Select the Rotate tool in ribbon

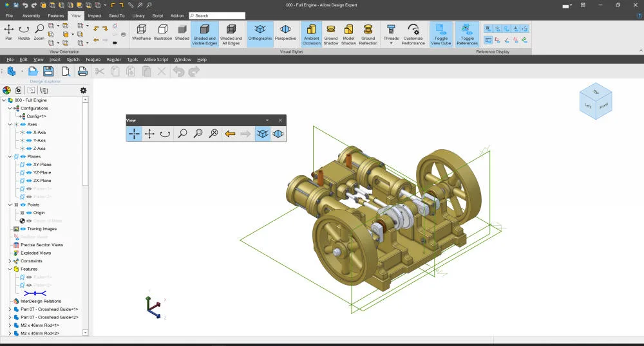24,32
